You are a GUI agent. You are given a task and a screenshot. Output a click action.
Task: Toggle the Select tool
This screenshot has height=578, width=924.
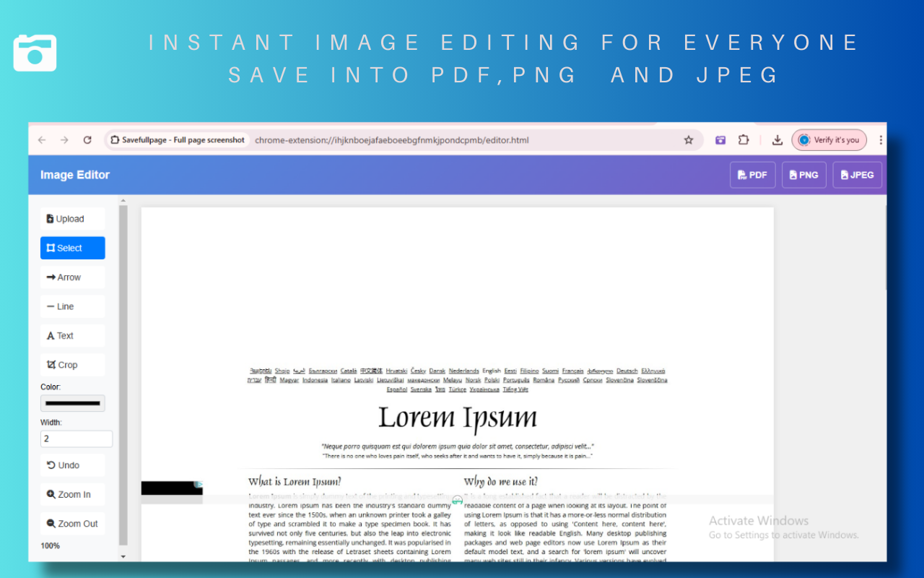(72, 247)
